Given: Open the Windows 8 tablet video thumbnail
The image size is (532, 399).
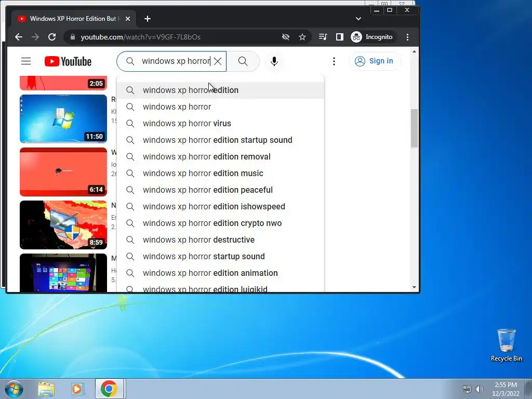Looking at the screenshot, I should pos(63,272).
